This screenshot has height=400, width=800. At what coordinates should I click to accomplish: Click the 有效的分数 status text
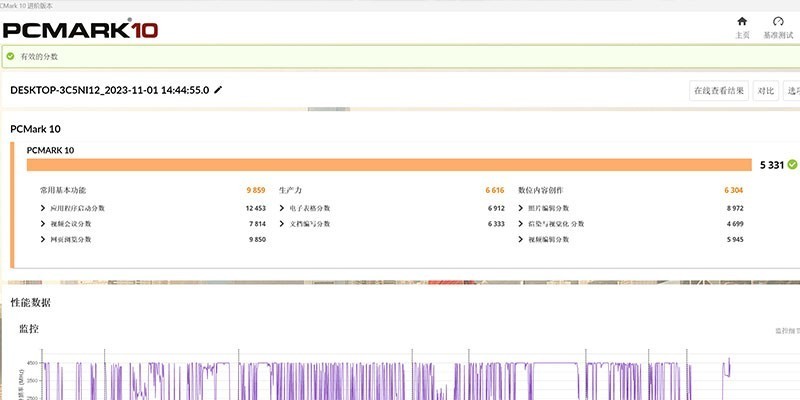pyautogui.click(x=39, y=57)
